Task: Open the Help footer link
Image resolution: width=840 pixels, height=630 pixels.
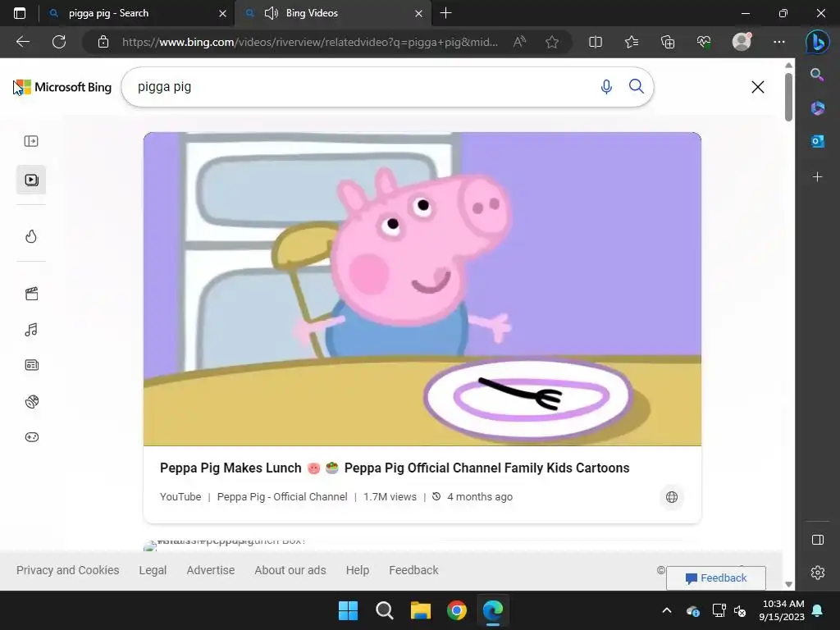Action: coord(358,570)
